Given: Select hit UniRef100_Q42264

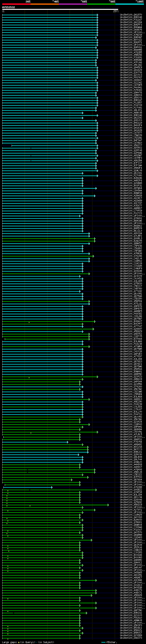Looking at the screenshot, I should coord(131,22).
